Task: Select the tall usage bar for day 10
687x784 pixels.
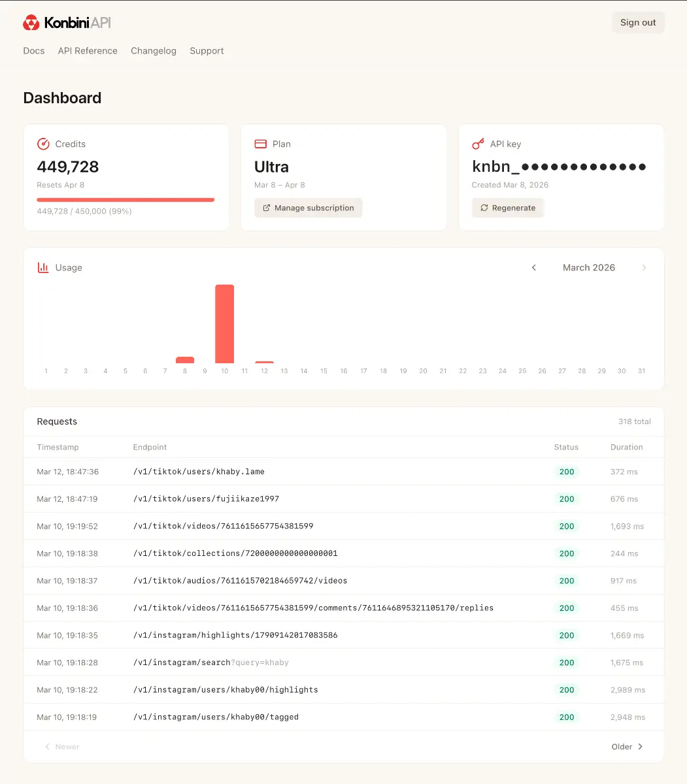Action: point(225,324)
